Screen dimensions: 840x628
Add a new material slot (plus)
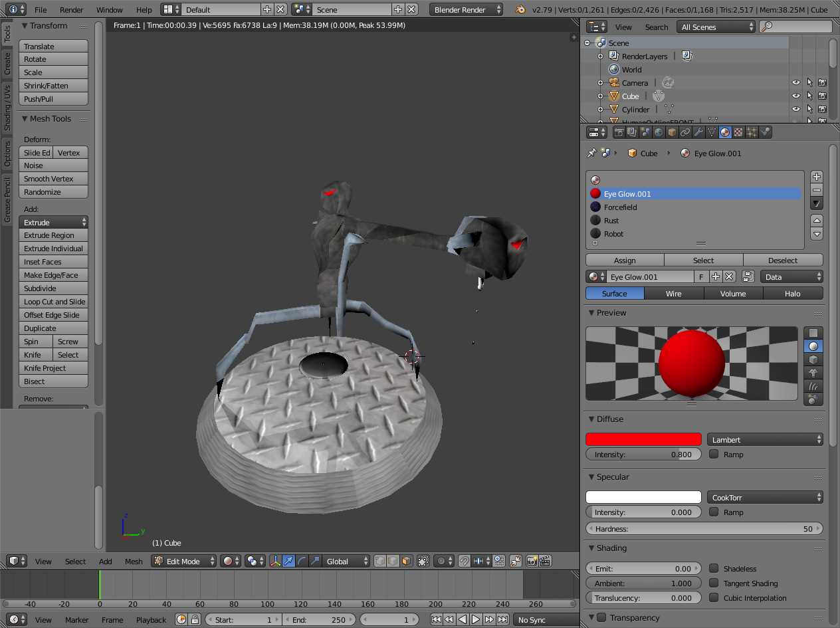(817, 177)
